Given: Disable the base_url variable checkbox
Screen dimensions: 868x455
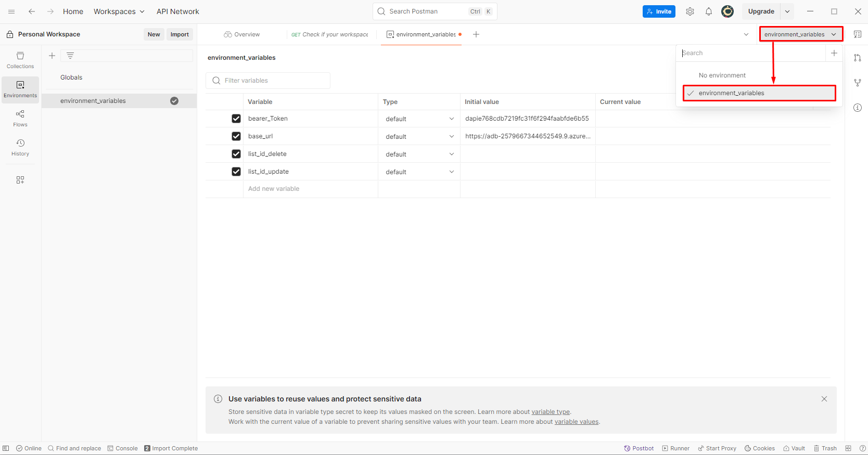Looking at the screenshot, I should [236, 136].
